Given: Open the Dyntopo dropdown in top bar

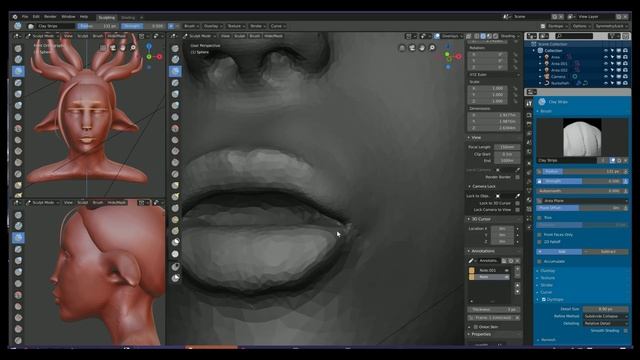Looking at the screenshot, I should click(557, 26).
